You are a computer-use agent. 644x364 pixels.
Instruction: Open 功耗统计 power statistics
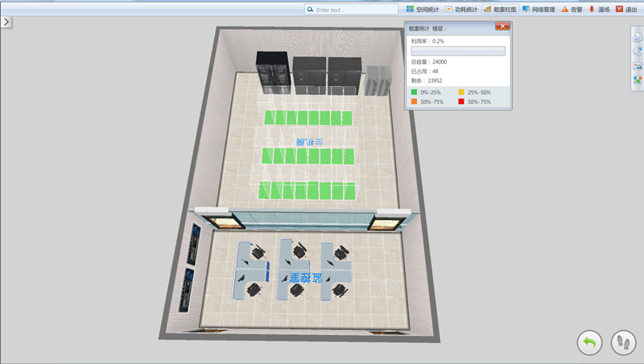click(461, 10)
